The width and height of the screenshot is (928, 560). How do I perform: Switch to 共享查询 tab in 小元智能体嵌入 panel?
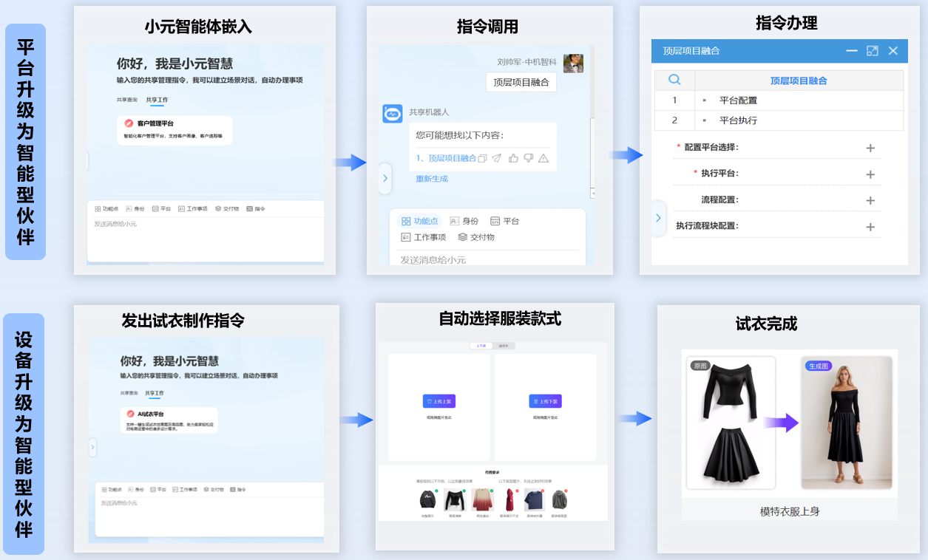pyautogui.click(x=126, y=100)
